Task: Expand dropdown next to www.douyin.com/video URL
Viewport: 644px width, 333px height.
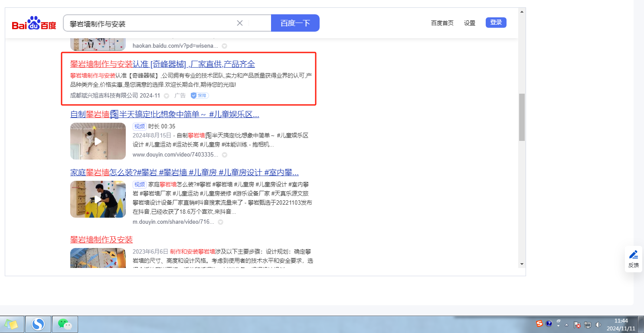Action: (224, 155)
